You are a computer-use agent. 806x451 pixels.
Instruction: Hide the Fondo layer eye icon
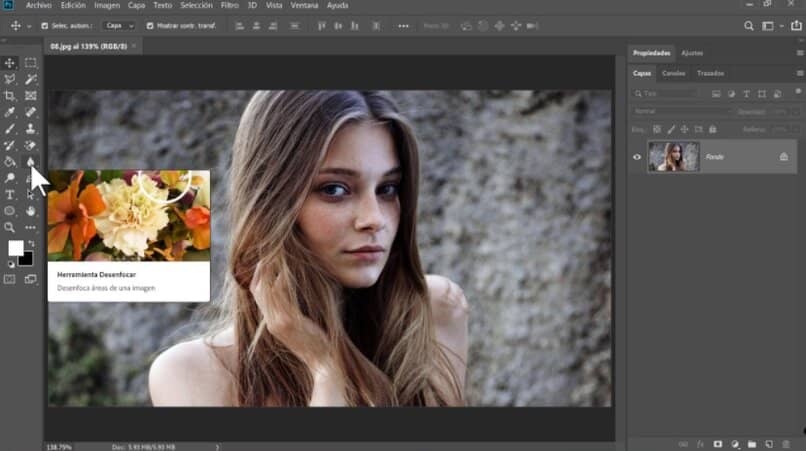coord(637,157)
